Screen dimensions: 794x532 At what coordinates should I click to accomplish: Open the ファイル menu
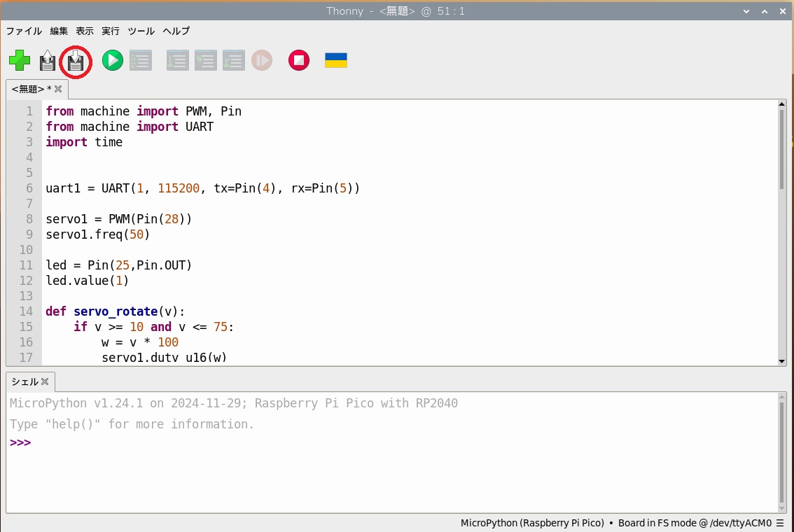click(x=24, y=31)
